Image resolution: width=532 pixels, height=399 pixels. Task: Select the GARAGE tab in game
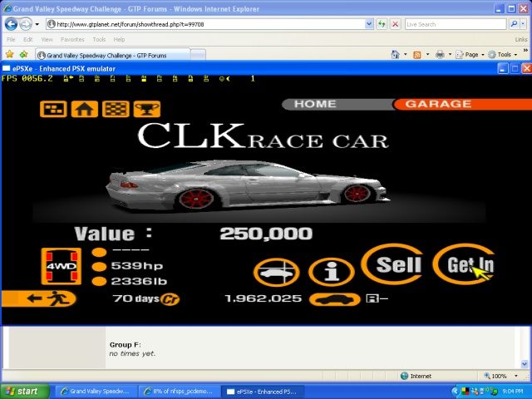436,105
